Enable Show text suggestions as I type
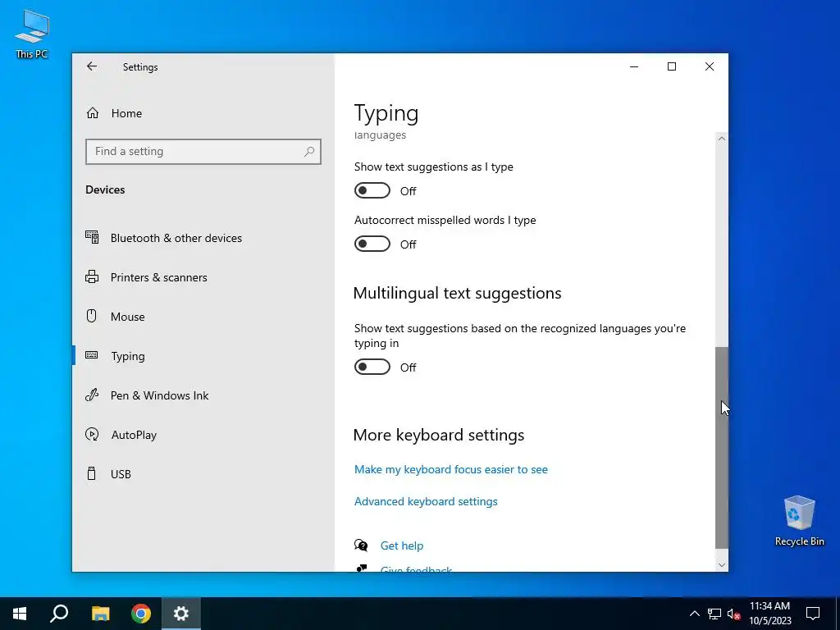Screen dimensions: 840x630 (372, 190)
